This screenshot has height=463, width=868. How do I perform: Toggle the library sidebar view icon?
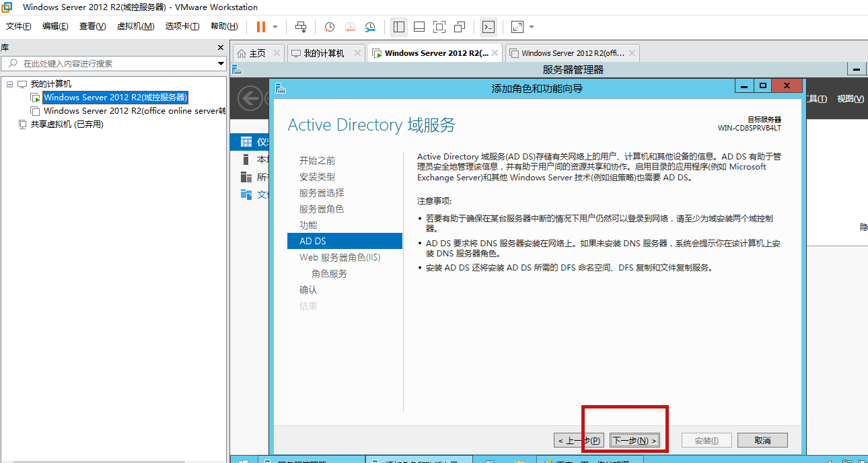tap(399, 27)
